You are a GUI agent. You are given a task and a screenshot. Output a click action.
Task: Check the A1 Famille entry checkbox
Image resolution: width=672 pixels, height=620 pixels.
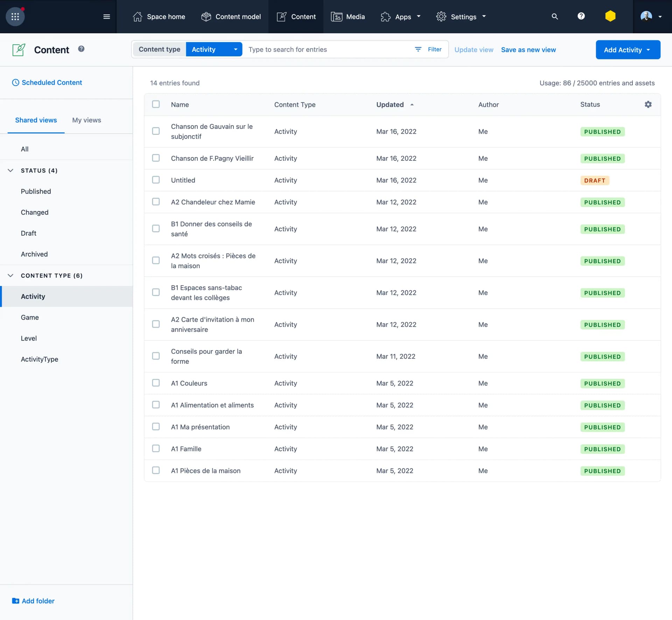[156, 448]
